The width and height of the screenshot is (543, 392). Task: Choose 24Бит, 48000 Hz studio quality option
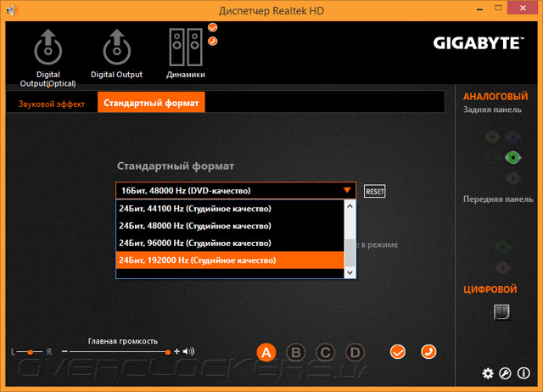pyautogui.click(x=230, y=226)
